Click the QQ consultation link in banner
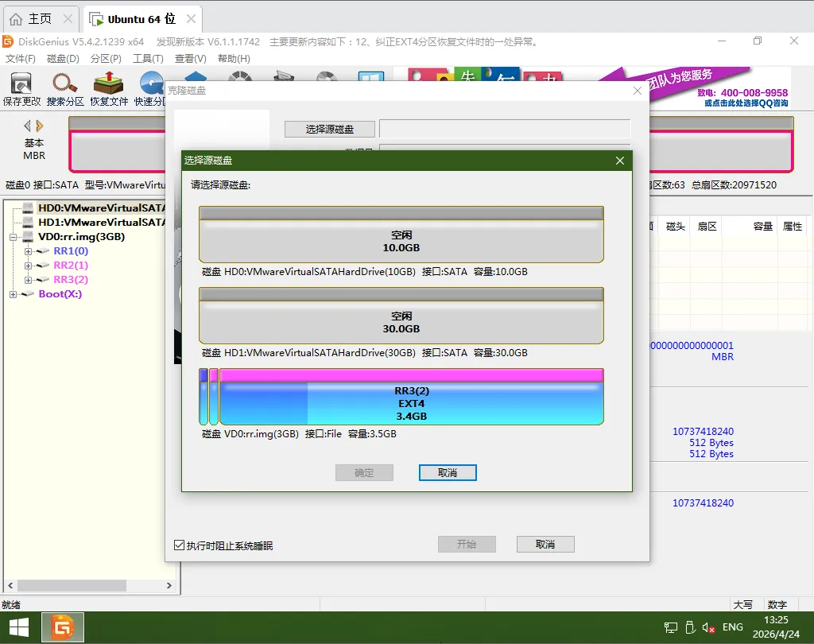The width and height of the screenshot is (814, 644). pyautogui.click(x=746, y=103)
